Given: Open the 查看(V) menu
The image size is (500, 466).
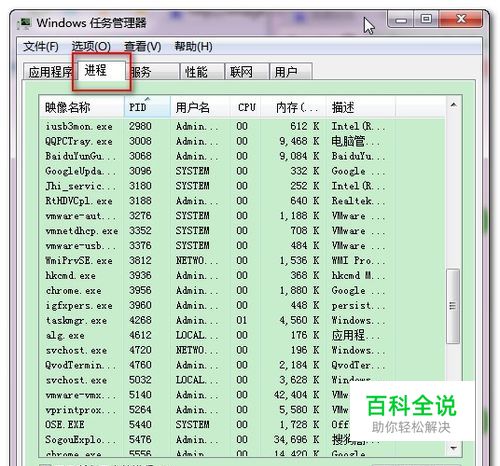Looking at the screenshot, I should (143, 46).
